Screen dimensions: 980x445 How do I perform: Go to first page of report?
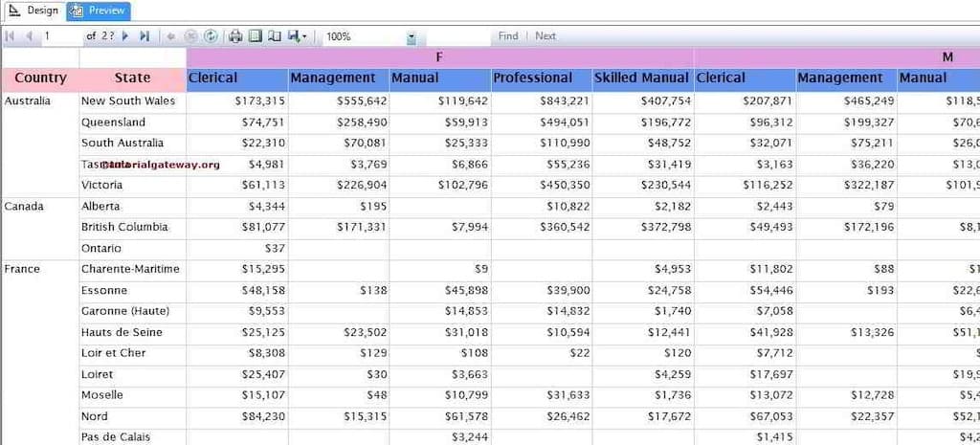tap(10, 36)
